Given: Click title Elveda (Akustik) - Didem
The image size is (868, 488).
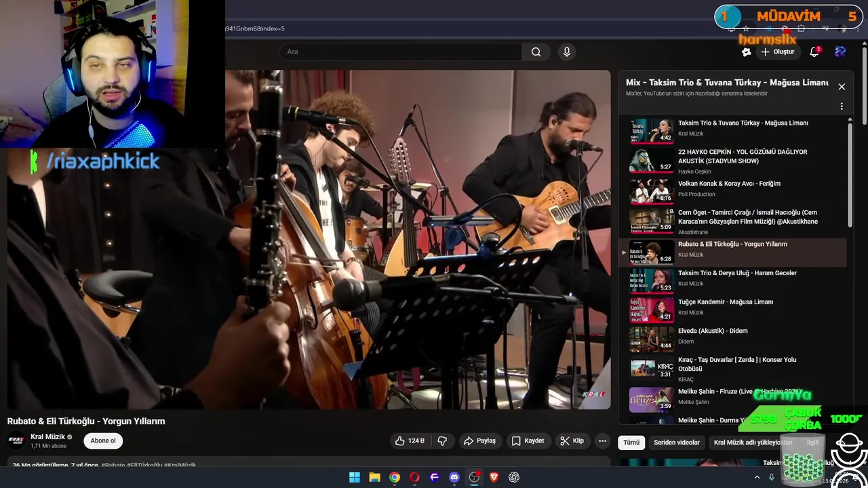Looking at the screenshot, I should point(713,331).
